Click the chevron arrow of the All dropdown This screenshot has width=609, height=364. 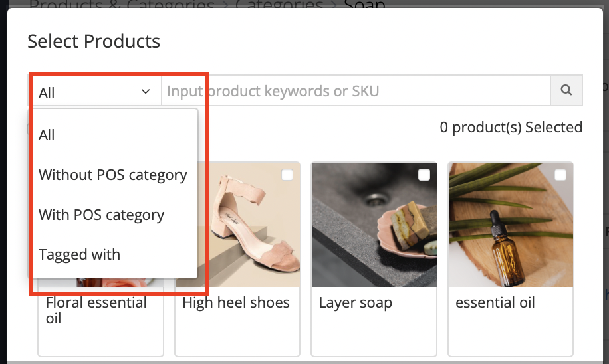click(146, 92)
